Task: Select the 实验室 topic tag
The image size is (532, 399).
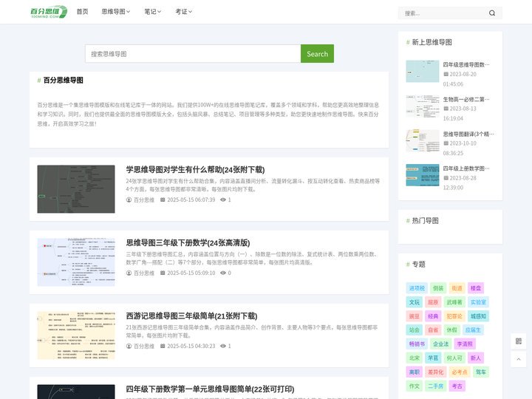Action: 478,302
